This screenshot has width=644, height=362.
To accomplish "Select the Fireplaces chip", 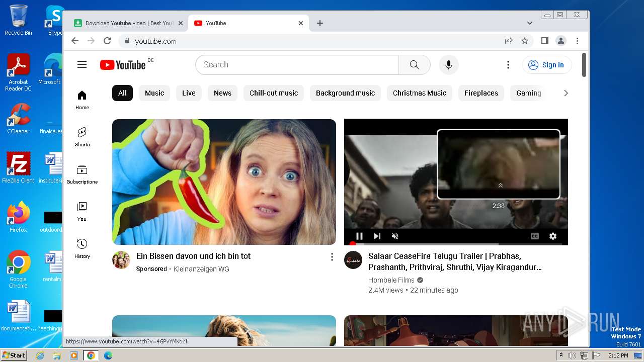I will tap(481, 93).
